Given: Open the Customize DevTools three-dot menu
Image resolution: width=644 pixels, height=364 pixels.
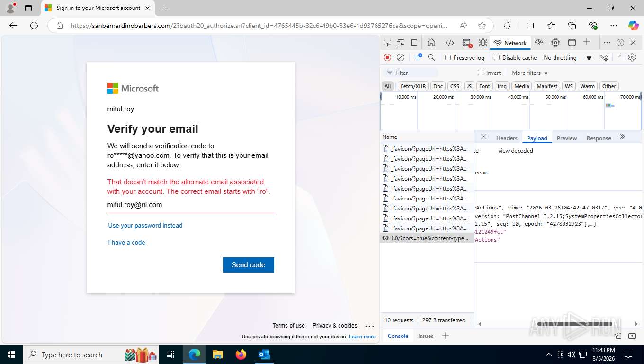Looking at the screenshot, I should click(x=607, y=43).
